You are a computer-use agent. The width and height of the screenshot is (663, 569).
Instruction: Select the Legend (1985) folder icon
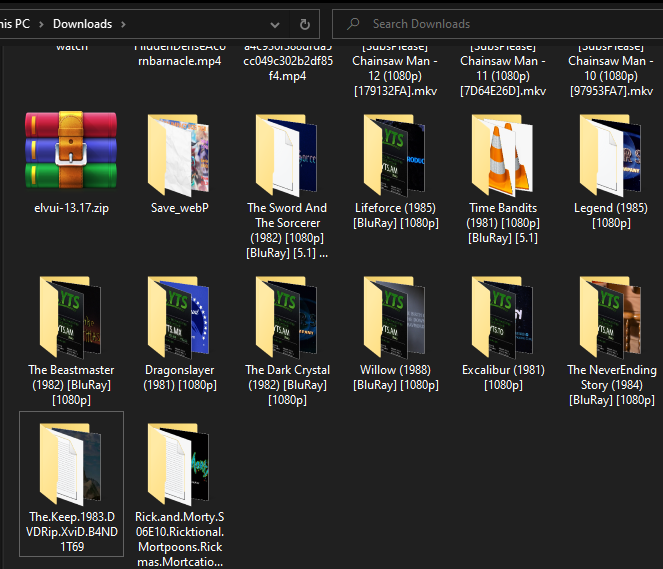[611, 155]
